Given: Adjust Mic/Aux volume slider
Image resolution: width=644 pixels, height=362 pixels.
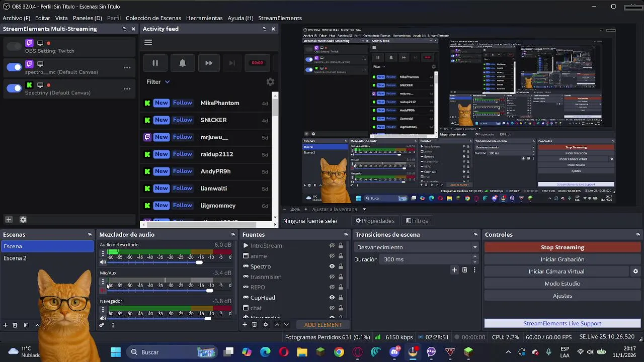Looking at the screenshot, I should tap(209, 291).
